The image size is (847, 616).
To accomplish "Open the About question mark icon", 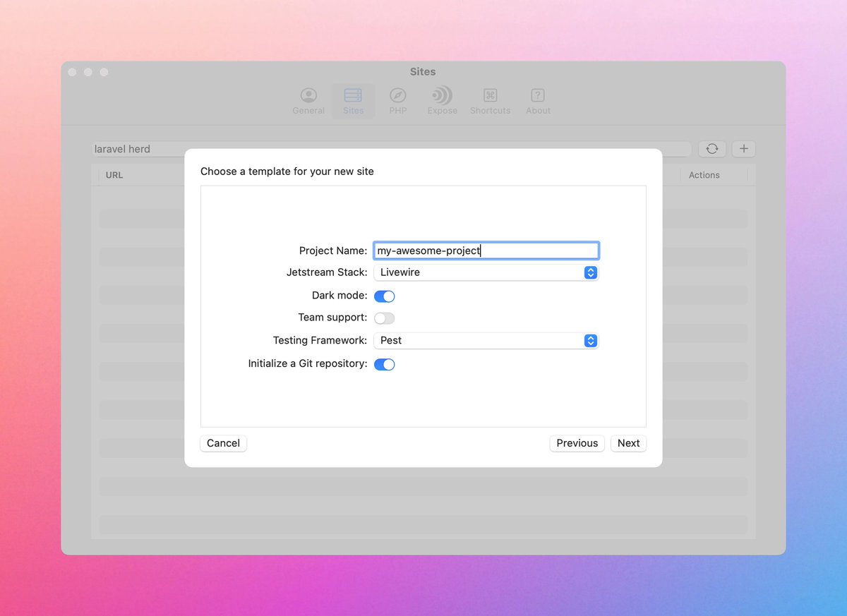I will (538, 95).
